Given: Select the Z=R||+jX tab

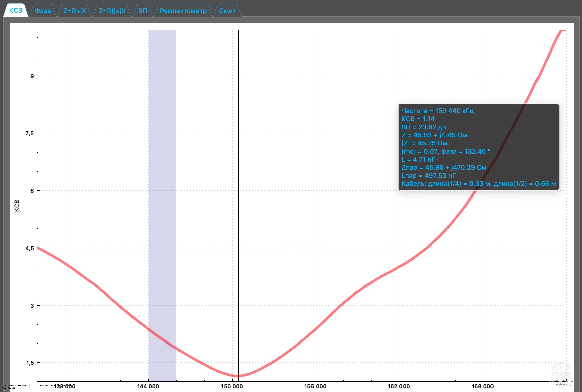Looking at the screenshot, I should click(112, 11).
